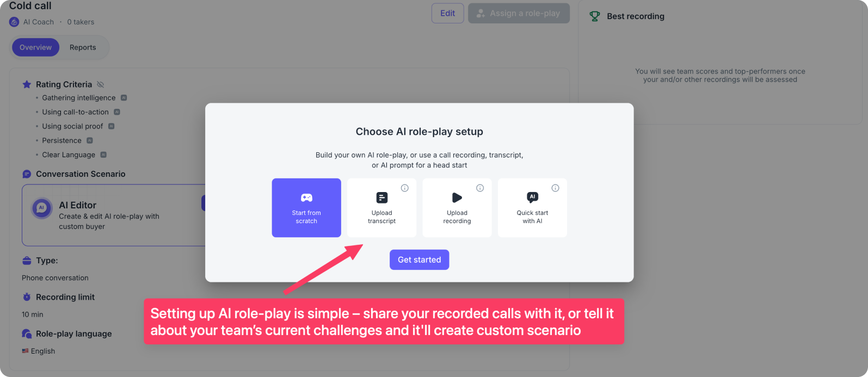Select Quick start with AI card
Image resolution: width=868 pixels, height=377 pixels.
click(532, 207)
